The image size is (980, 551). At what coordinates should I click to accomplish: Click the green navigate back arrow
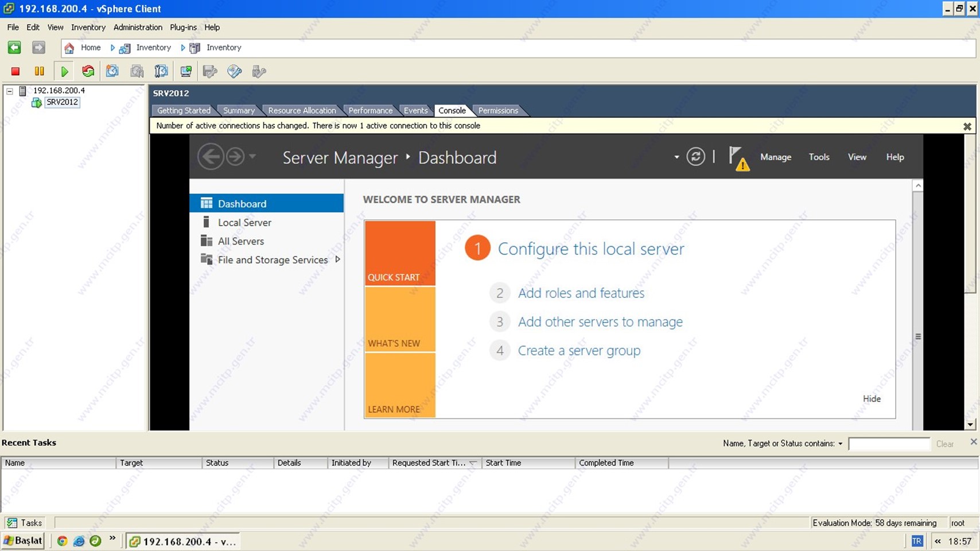coord(14,48)
